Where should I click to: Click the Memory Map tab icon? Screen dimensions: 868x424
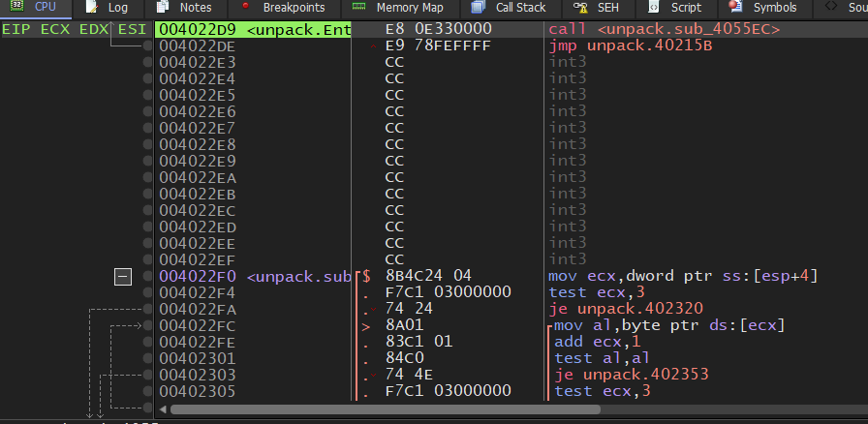[358, 7]
